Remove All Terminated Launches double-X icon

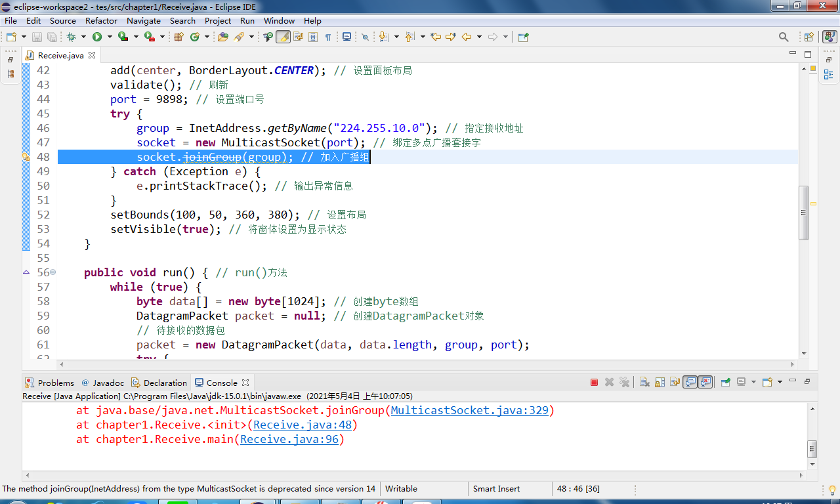(624, 382)
